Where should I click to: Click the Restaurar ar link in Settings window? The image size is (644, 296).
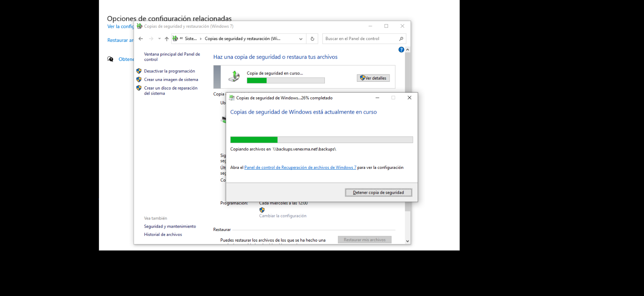click(x=120, y=40)
